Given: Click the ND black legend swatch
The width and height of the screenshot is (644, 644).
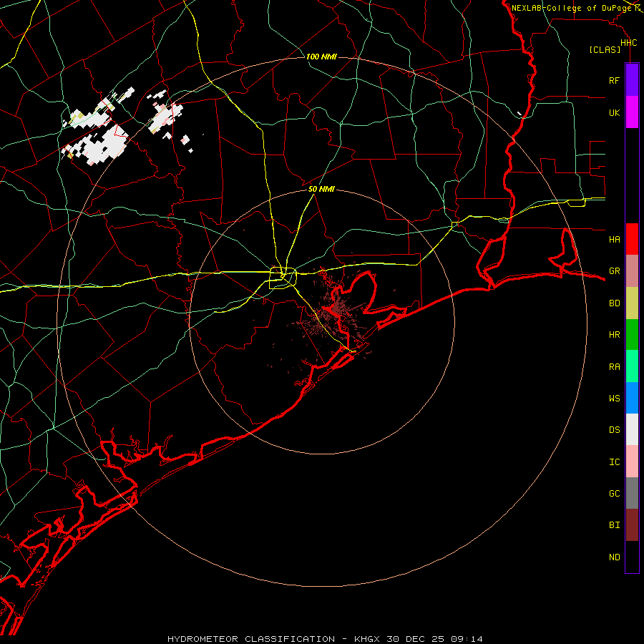Looking at the screenshot, I should (632, 557).
